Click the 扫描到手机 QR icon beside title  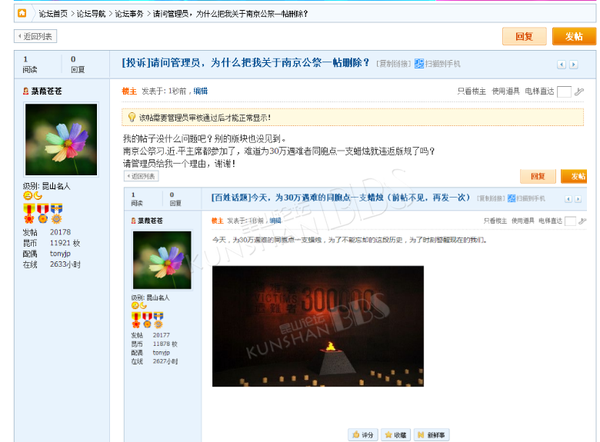pyautogui.click(x=419, y=64)
